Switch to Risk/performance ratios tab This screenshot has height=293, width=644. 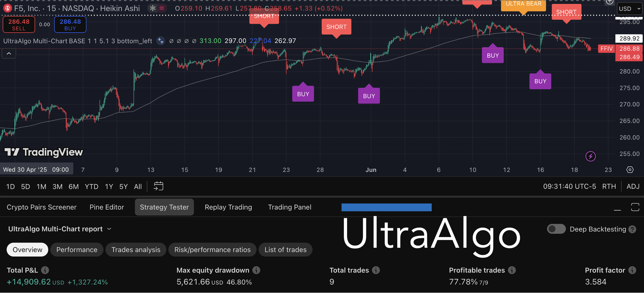[x=213, y=250]
